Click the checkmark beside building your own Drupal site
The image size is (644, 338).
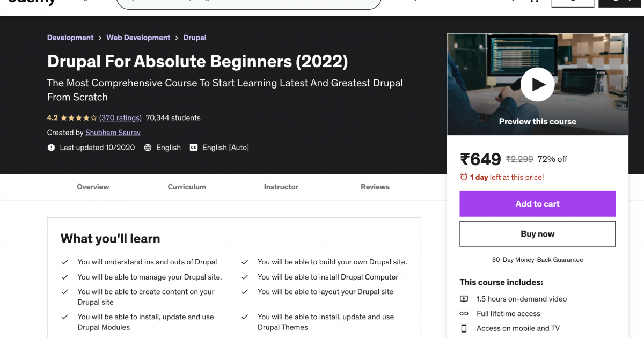click(x=245, y=262)
